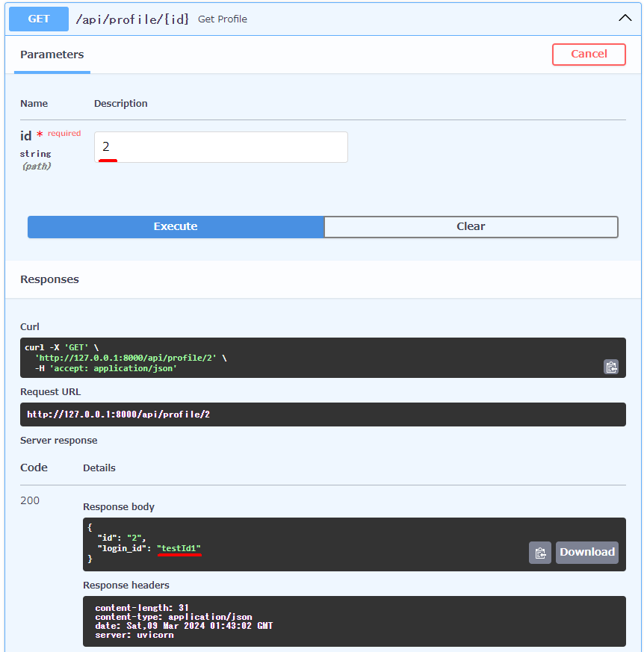Click the "testId1" login_id value
This screenshot has height=652, width=644.
[179, 548]
